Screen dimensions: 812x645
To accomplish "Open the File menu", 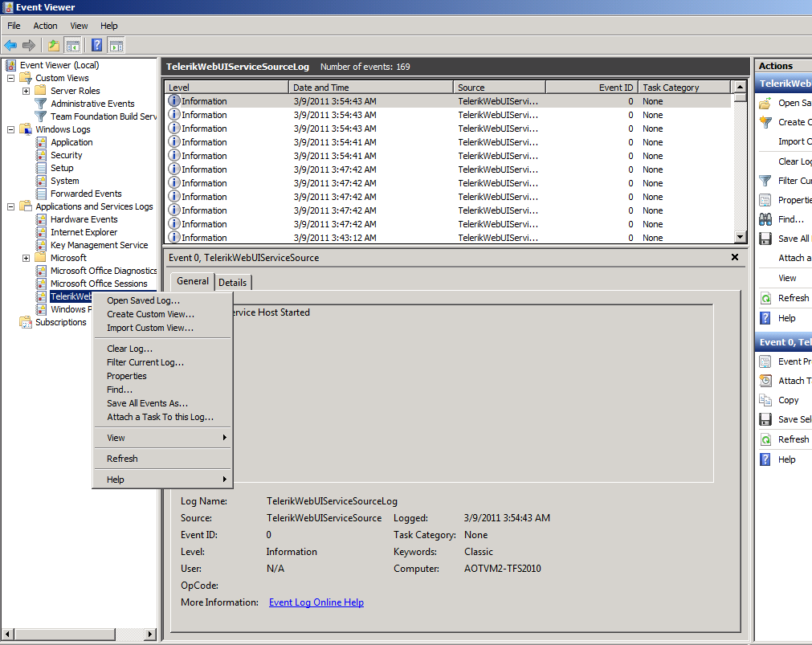I will click(14, 26).
